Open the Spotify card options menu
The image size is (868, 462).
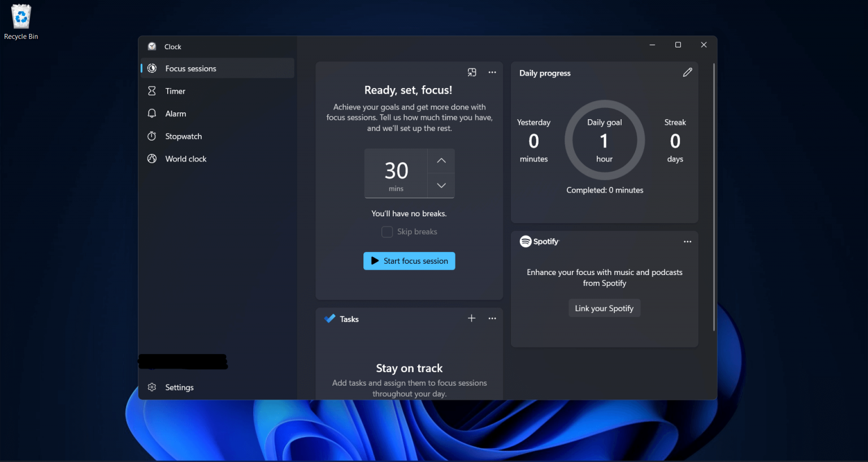pyautogui.click(x=687, y=241)
